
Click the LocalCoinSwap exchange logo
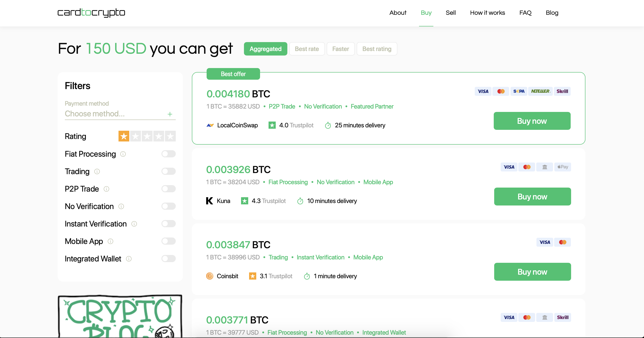[x=210, y=125]
